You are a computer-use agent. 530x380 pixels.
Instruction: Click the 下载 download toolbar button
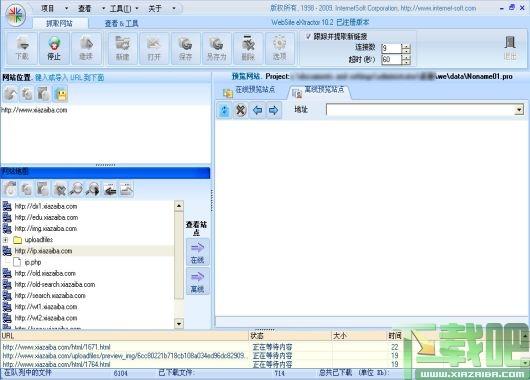22,49
